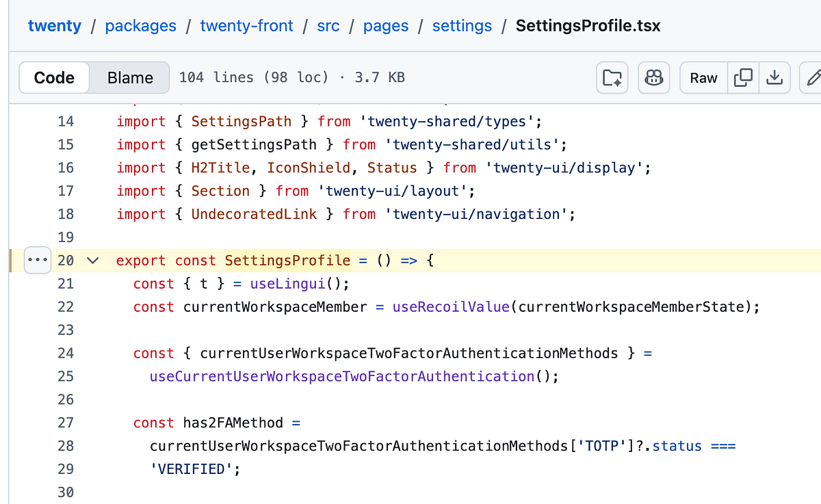The height and width of the screenshot is (504, 821).
Task: Select line number 17
Action: click(66, 191)
